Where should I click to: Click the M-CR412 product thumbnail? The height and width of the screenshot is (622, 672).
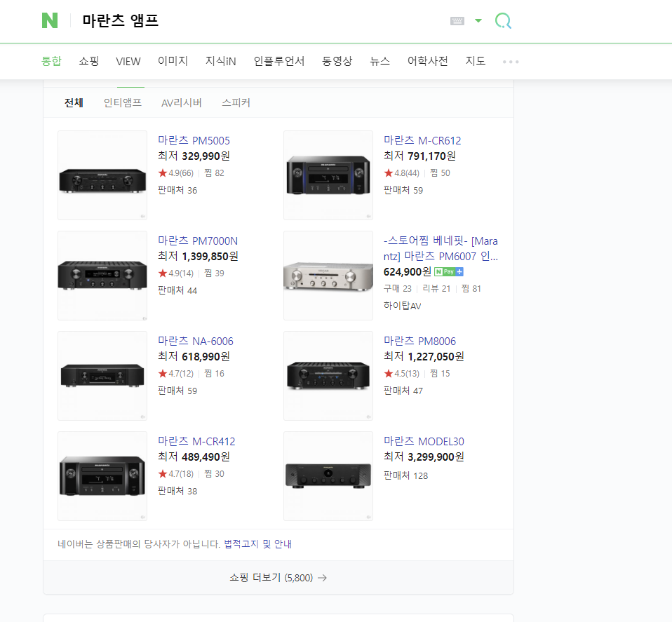(x=102, y=476)
